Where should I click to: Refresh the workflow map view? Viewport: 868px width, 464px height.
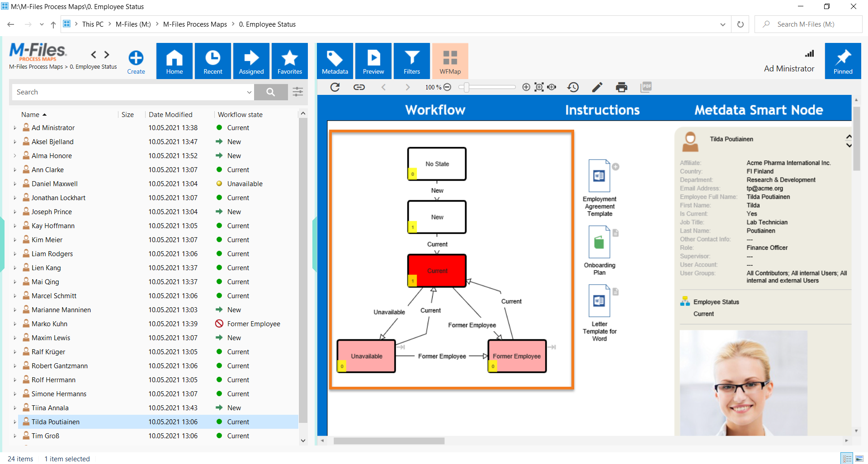(335, 87)
